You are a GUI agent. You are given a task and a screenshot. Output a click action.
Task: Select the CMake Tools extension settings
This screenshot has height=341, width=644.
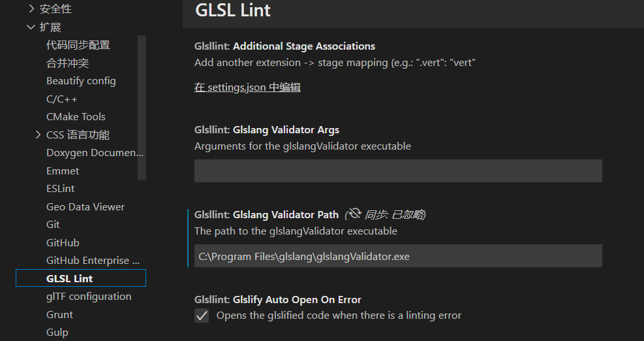pyautogui.click(x=76, y=117)
